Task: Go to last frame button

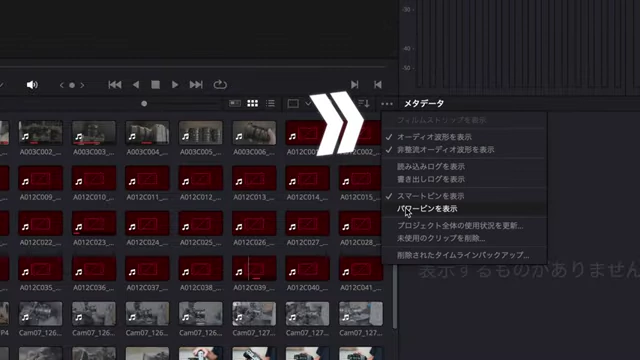Action: click(196, 85)
